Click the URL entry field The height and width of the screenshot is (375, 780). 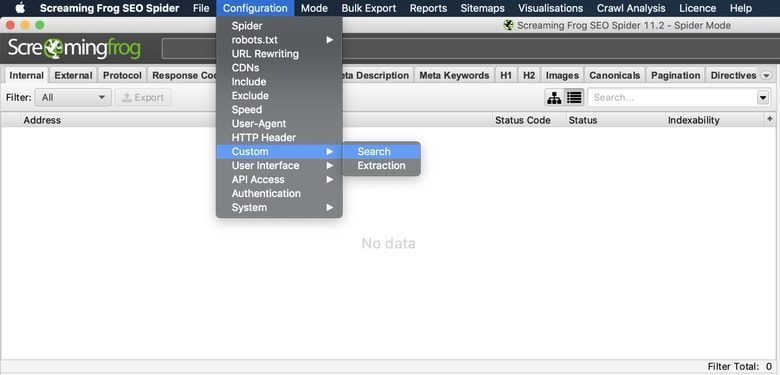(x=189, y=49)
